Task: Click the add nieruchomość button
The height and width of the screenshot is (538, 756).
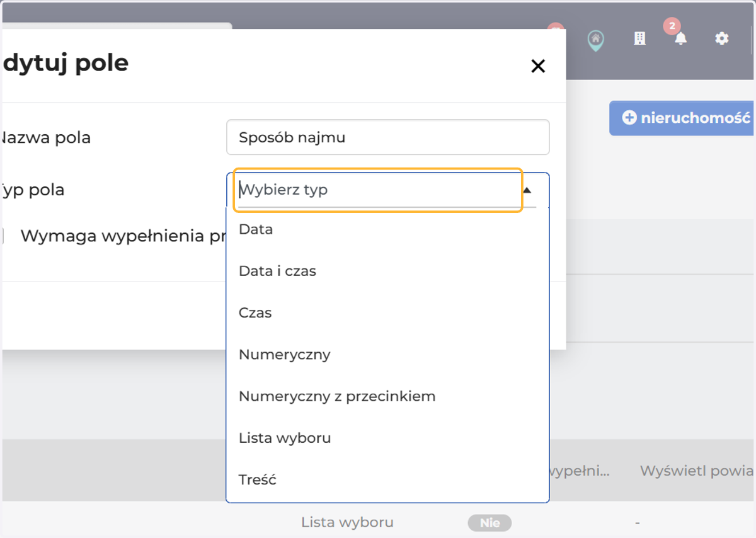Action: 682,118
